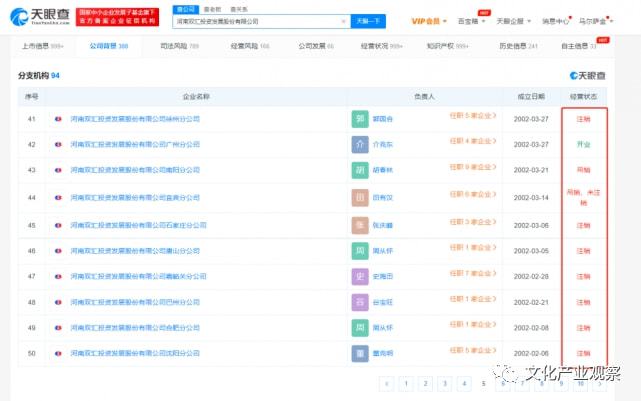Image resolution: width=641 pixels, height=401 pixels.
Task: Click green 郭 avatar tile in row 41
Action: (x=360, y=119)
